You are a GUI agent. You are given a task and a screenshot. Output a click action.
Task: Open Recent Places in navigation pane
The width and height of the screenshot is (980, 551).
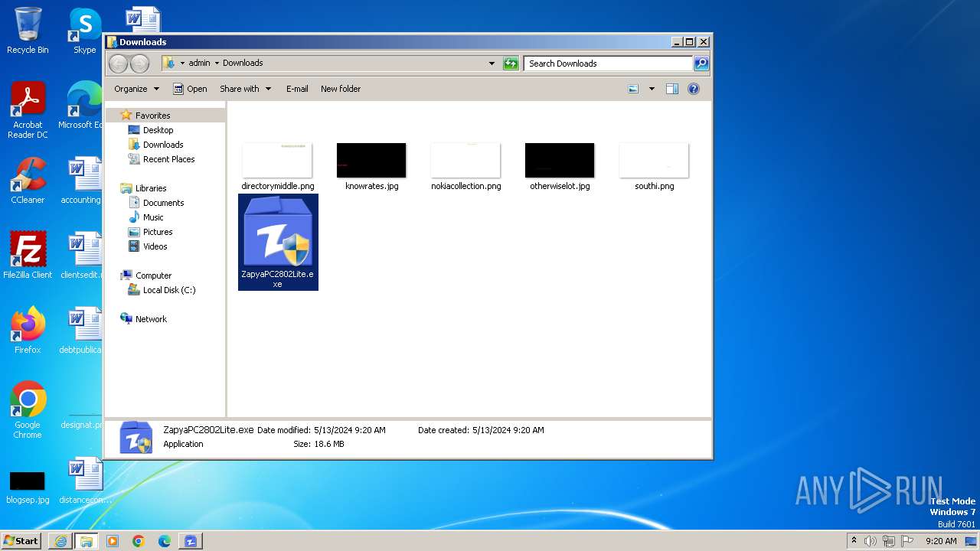[168, 159]
